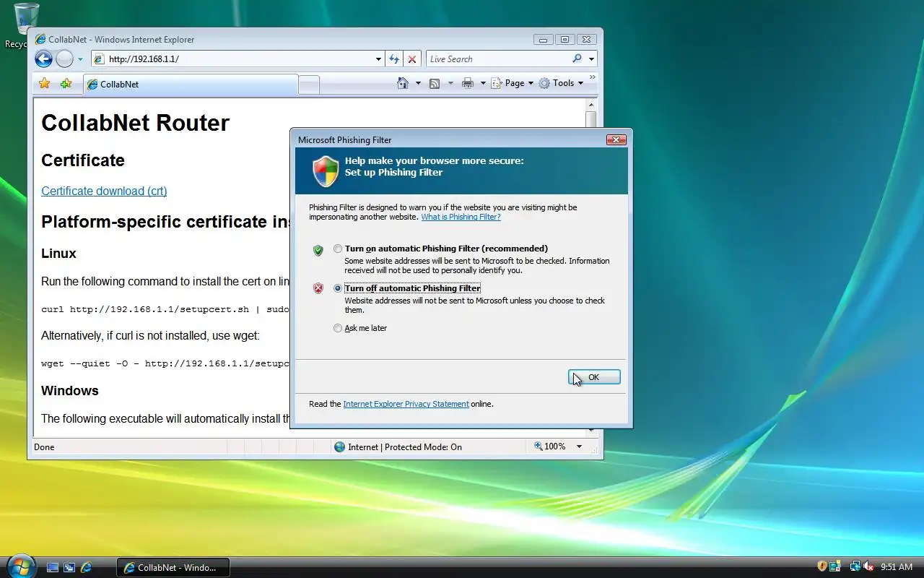Select Turn on automatic Phishing Filter option
This screenshot has width=924, height=578.
(x=338, y=249)
